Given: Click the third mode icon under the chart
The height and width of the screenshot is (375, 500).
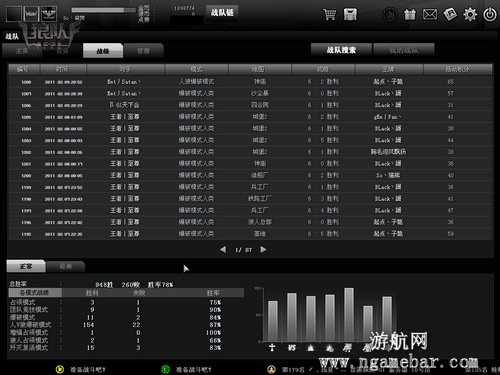Looking at the screenshot, I should pos(311,348).
